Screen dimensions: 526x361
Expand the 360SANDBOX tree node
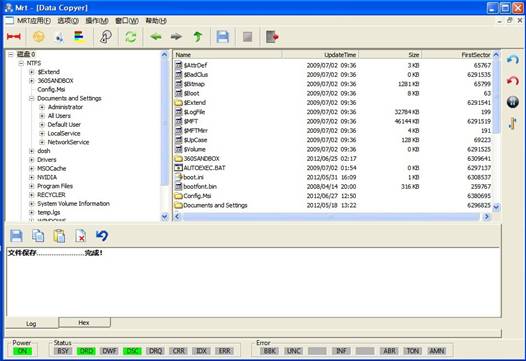[32, 81]
